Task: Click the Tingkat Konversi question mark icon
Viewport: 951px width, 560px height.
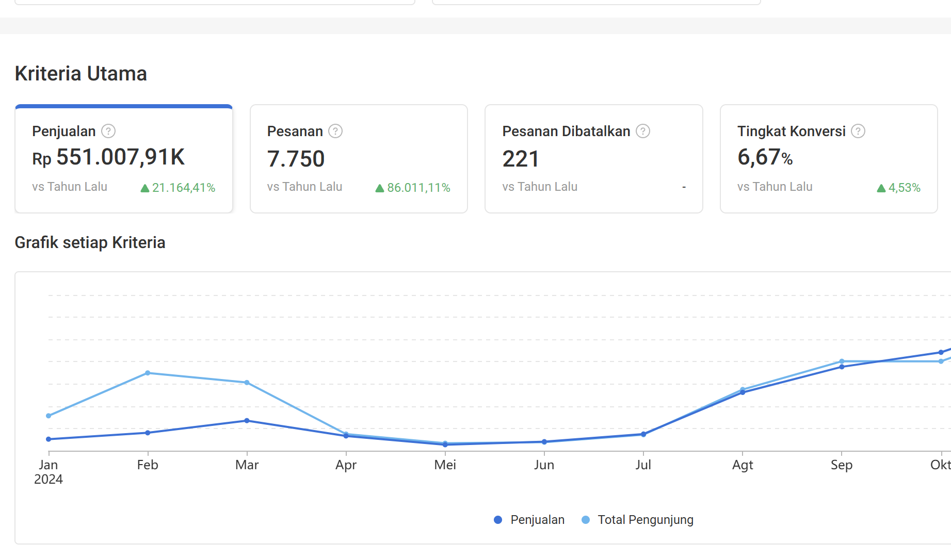Action: (x=858, y=131)
